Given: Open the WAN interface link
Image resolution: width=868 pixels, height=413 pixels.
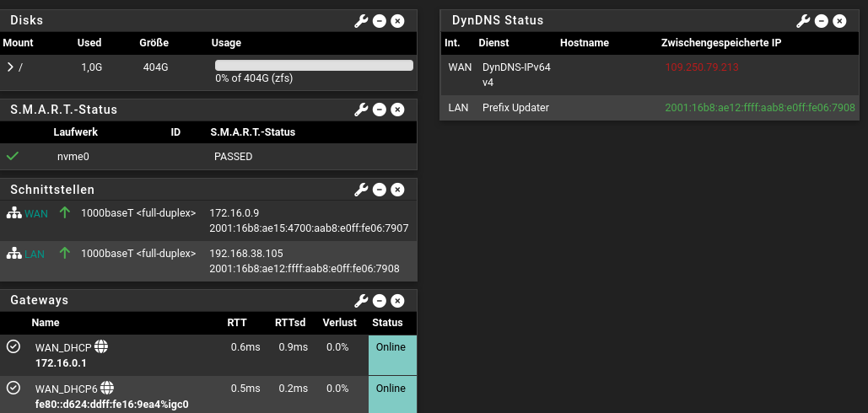Looking at the screenshot, I should tap(36, 213).
